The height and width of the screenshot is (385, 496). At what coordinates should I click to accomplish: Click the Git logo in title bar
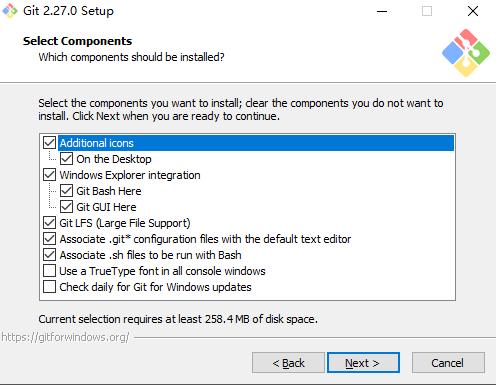tap(10, 11)
